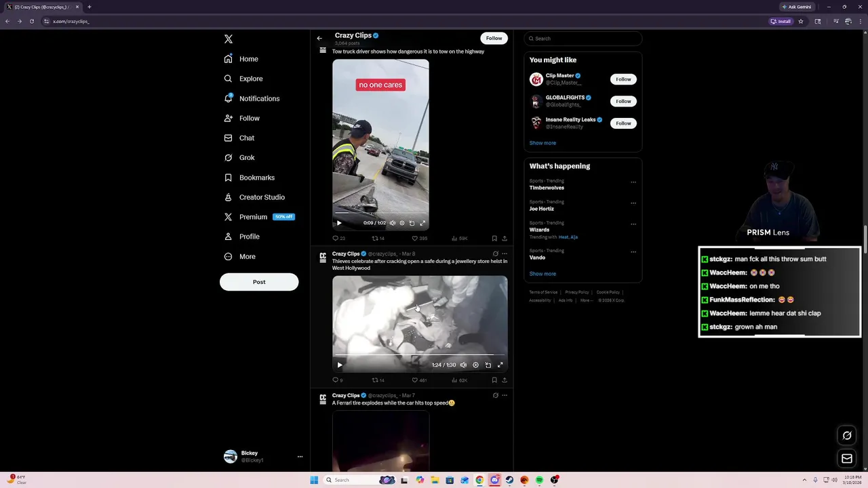Open jewellery heist video settings gear
The image size is (868, 488).
[475, 365]
